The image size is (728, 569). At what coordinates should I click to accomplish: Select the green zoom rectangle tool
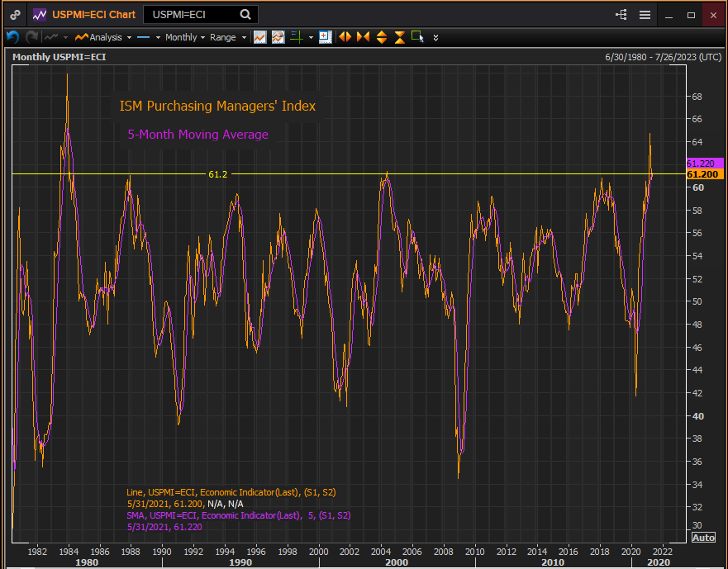tap(417, 37)
